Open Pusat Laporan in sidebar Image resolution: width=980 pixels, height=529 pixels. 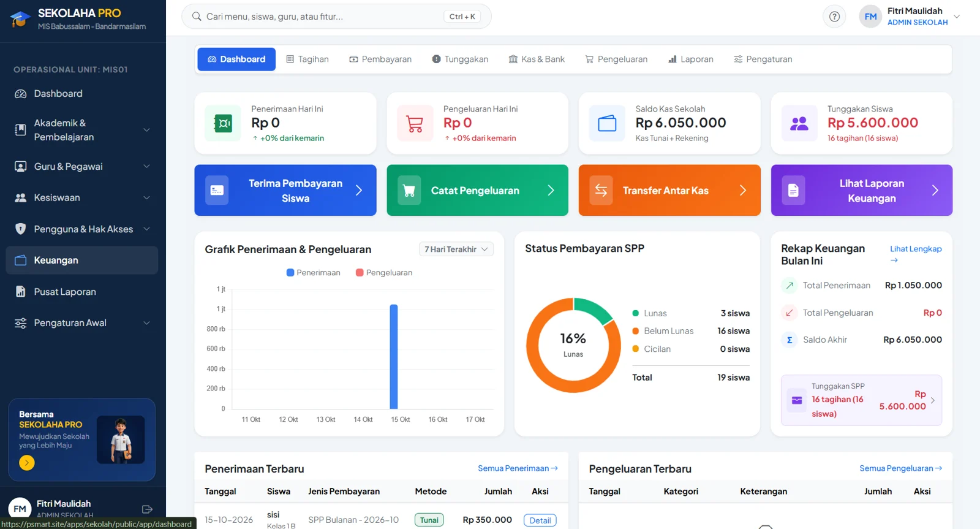coord(81,292)
